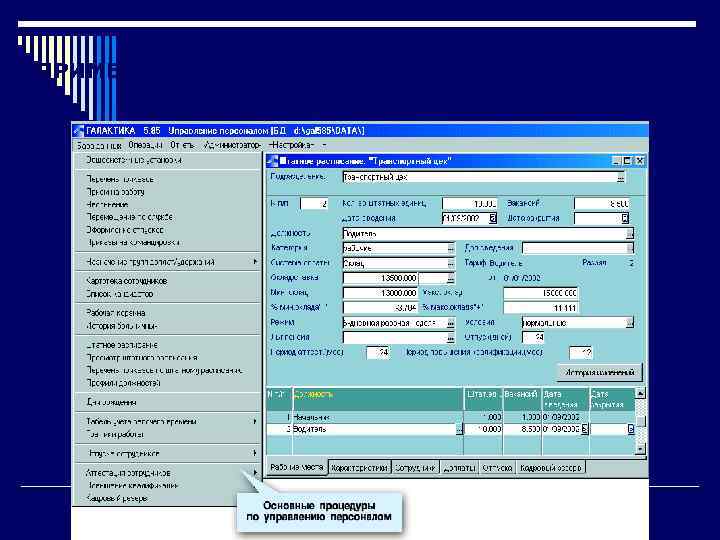Image resolution: width=720 pixels, height=540 pixels.
Task: Click the Вакансий input field
Action: click(x=602, y=204)
